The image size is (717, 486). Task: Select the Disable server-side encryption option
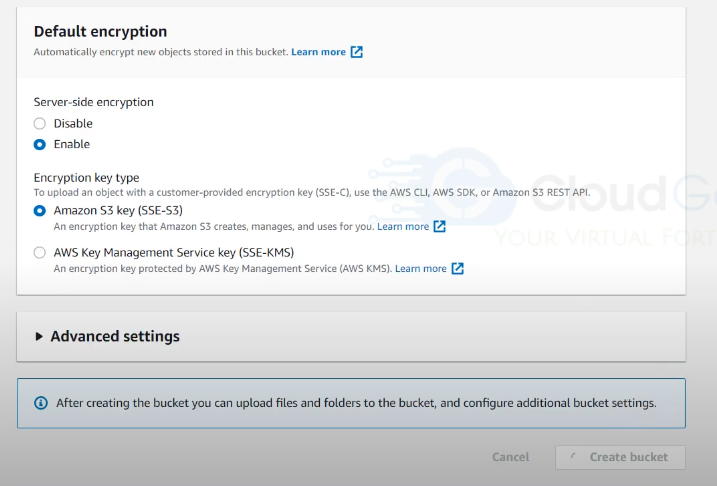40,123
